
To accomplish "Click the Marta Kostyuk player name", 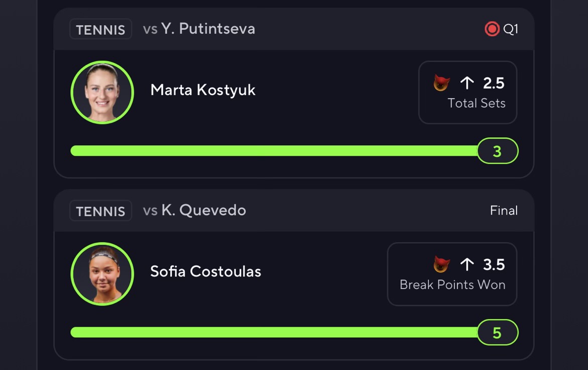I will pos(203,90).
